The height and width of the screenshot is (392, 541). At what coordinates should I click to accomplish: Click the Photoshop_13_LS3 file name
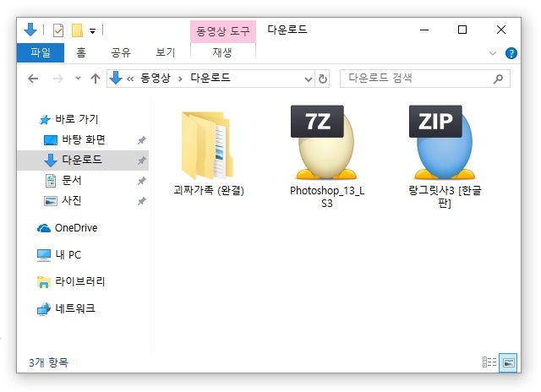pyautogui.click(x=327, y=197)
